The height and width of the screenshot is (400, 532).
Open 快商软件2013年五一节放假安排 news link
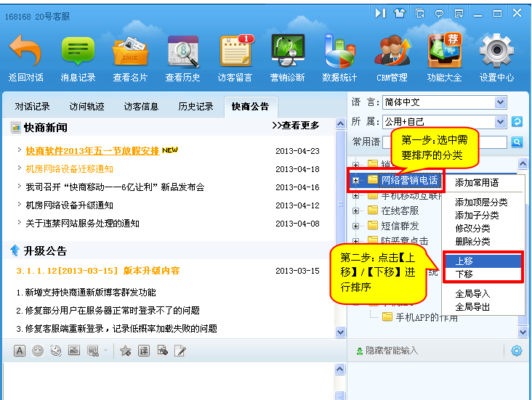(92, 151)
